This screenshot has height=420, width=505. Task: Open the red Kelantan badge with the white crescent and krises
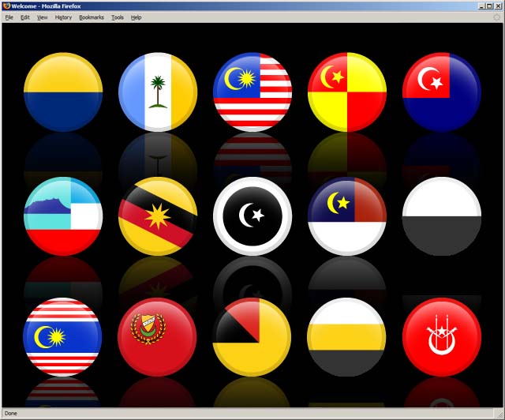pyautogui.click(x=442, y=337)
